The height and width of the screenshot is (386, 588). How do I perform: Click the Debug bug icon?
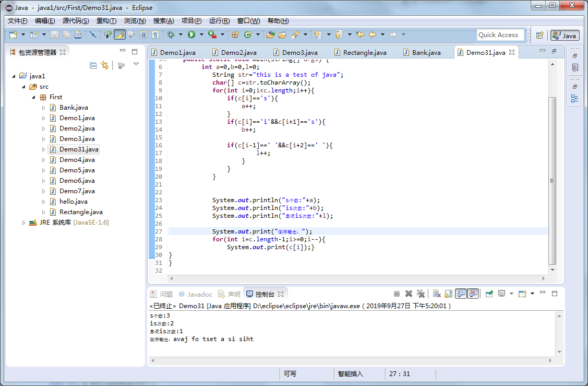pyautogui.click(x=171, y=35)
